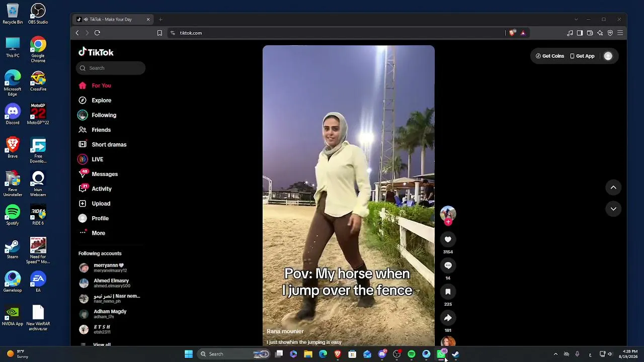
Task: Open File Explorer from the taskbar
Action: pos(308,354)
